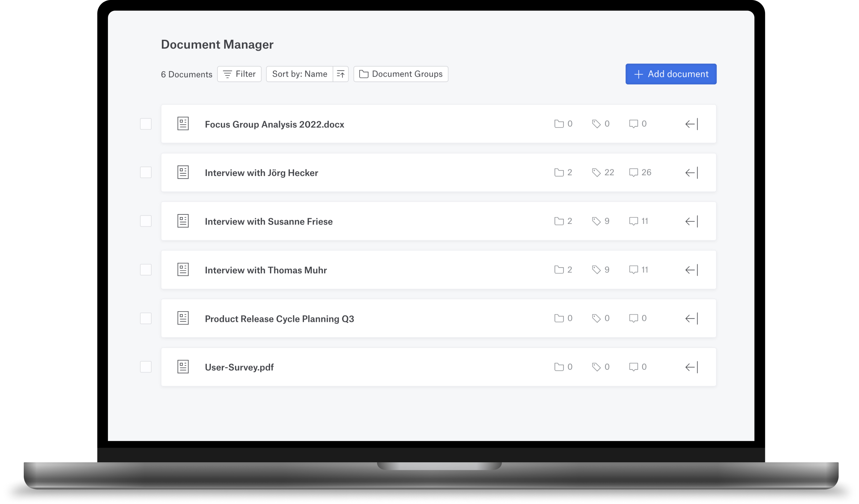This screenshot has height=504, width=859.
Task: Click comment icon on Focus Group Analysis row
Action: [633, 124]
